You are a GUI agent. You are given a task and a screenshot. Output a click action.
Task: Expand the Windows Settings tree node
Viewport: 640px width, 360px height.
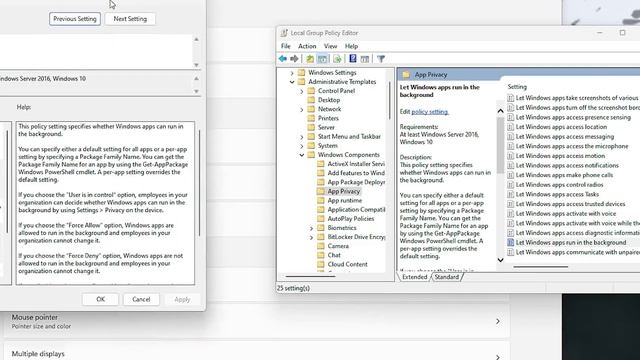292,73
